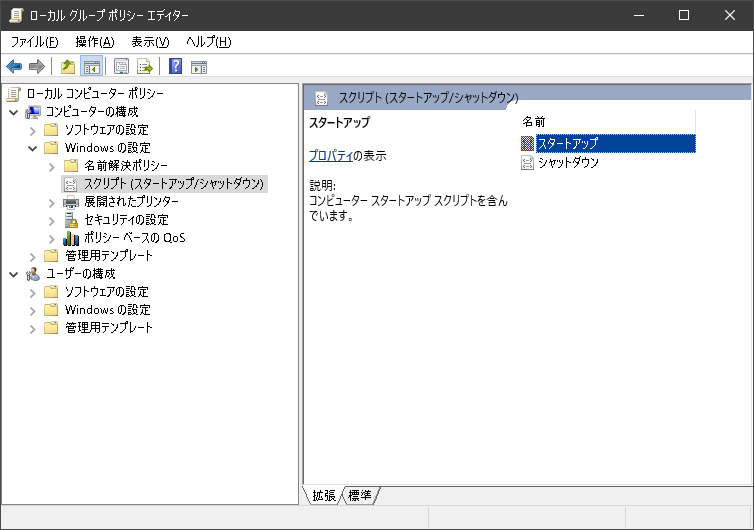Switch to the 標準 tab

coord(360,495)
